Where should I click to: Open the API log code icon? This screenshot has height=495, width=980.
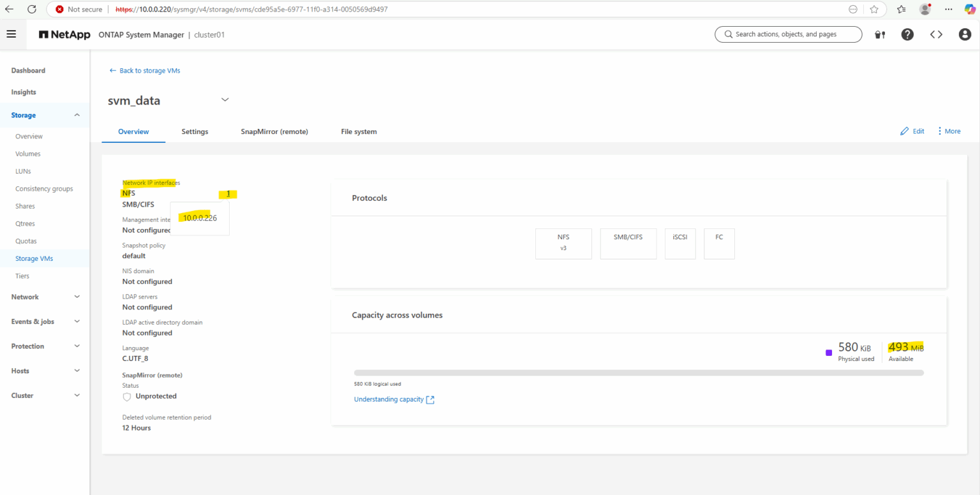point(936,34)
